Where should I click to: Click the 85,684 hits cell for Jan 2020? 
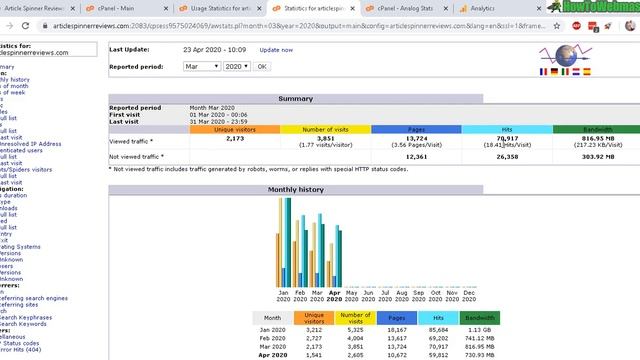pyautogui.click(x=438, y=330)
